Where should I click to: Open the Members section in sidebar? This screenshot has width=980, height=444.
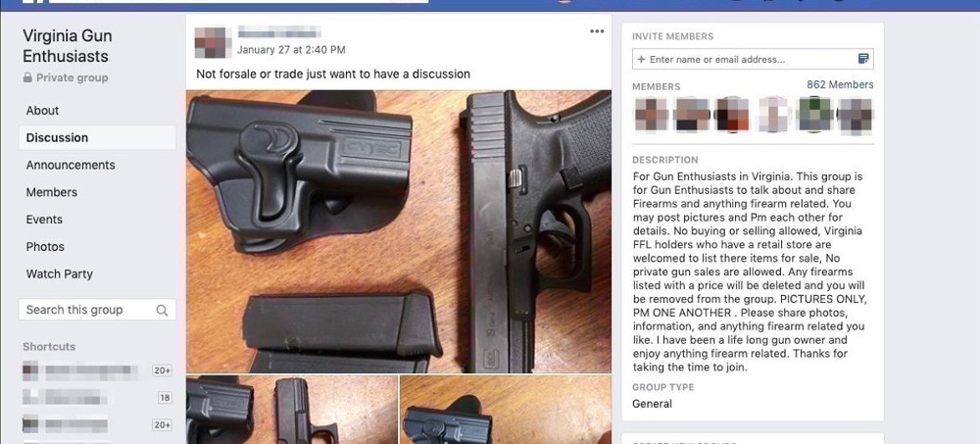click(52, 192)
